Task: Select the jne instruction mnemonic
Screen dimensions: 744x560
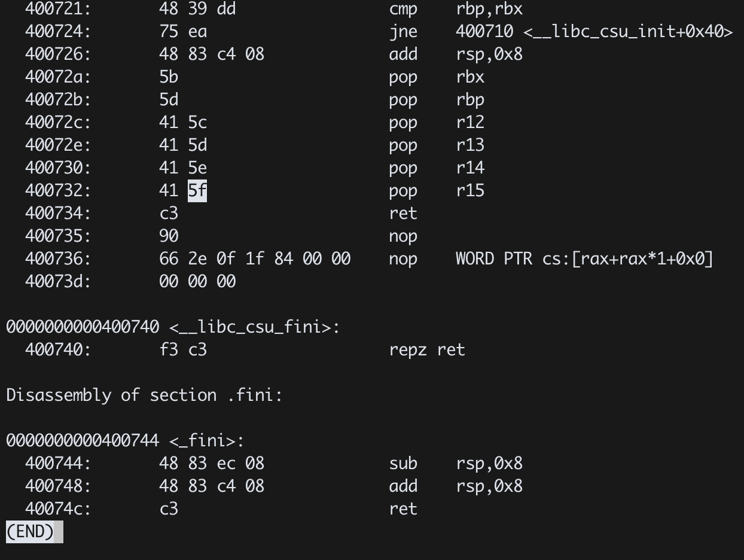Action: [403, 32]
